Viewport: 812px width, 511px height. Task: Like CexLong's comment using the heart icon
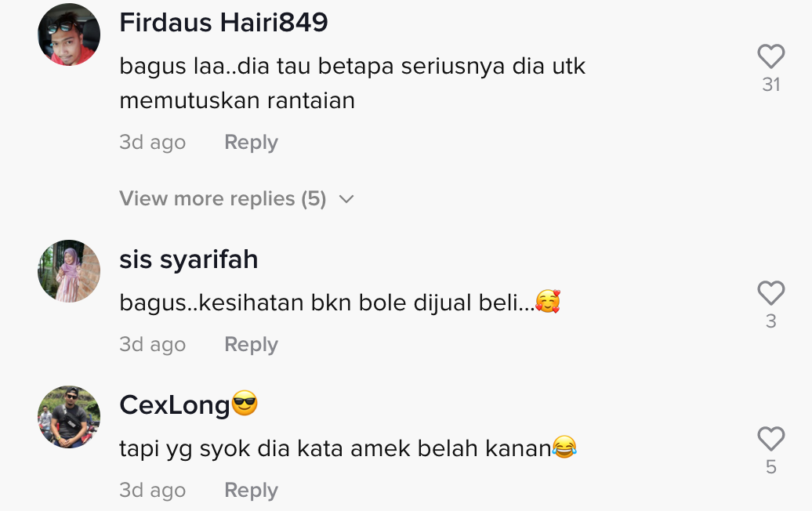[x=771, y=439]
